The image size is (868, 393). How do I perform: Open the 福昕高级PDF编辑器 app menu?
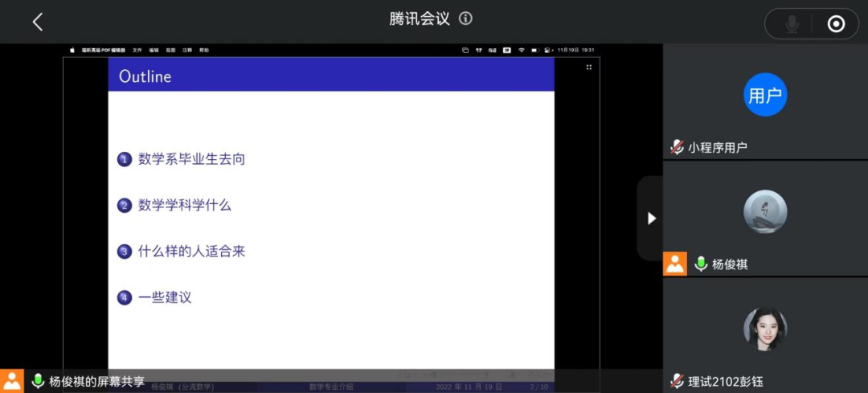[x=103, y=50]
